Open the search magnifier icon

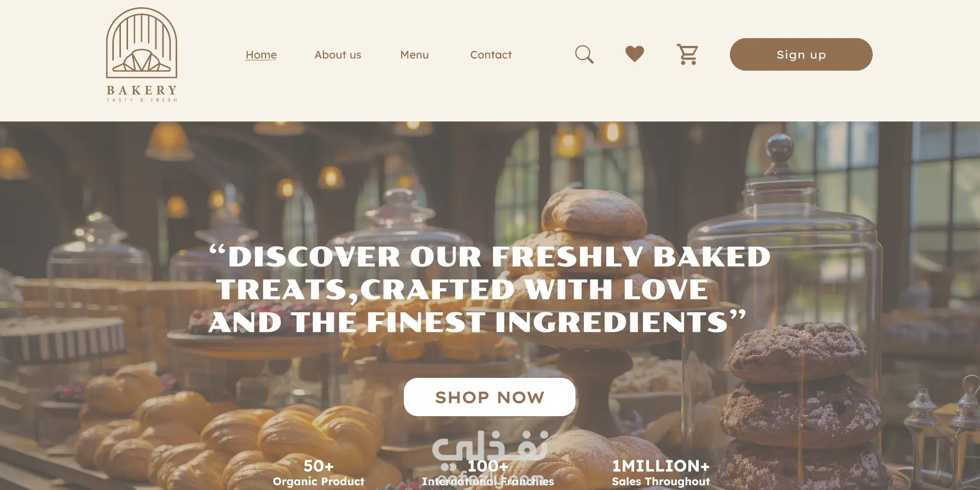point(584,54)
